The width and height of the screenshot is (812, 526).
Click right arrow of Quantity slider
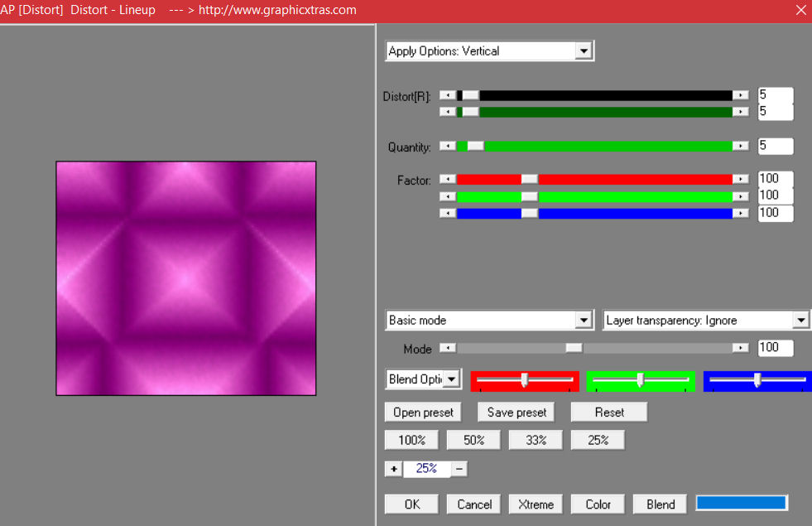741,146
